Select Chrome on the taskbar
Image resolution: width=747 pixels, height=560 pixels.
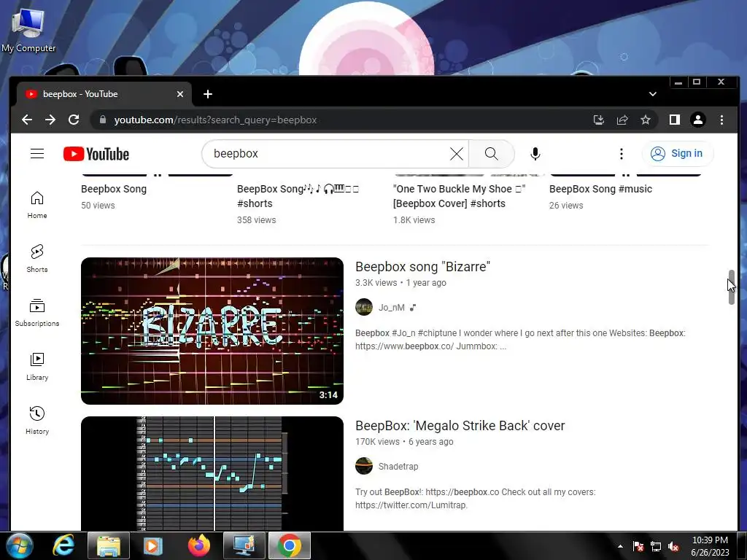click(289, 545)
